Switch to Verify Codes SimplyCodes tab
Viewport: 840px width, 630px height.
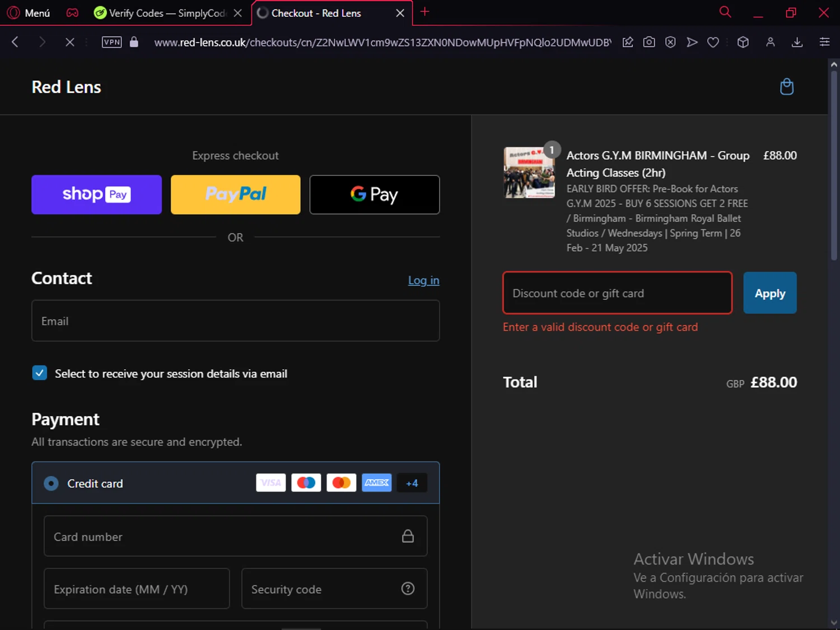(160, 13)
